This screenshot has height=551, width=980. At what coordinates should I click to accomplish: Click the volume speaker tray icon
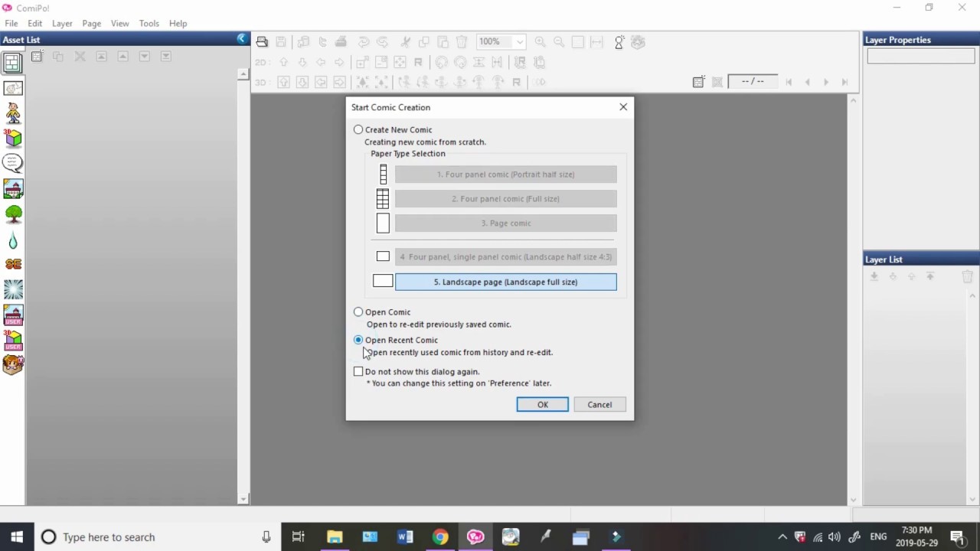[835, 537]
